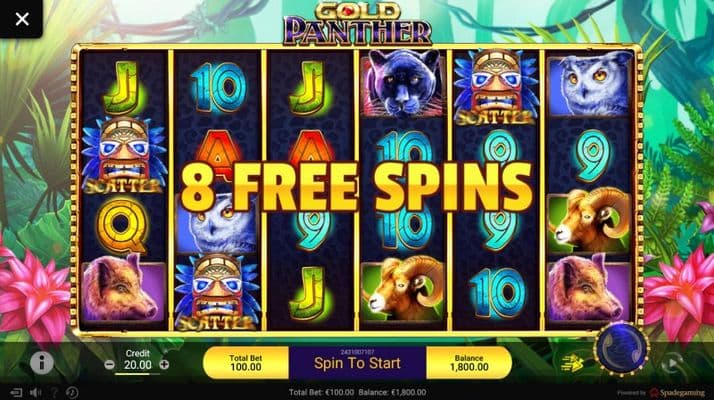Close the game with the X button

[x=21, y=19]
